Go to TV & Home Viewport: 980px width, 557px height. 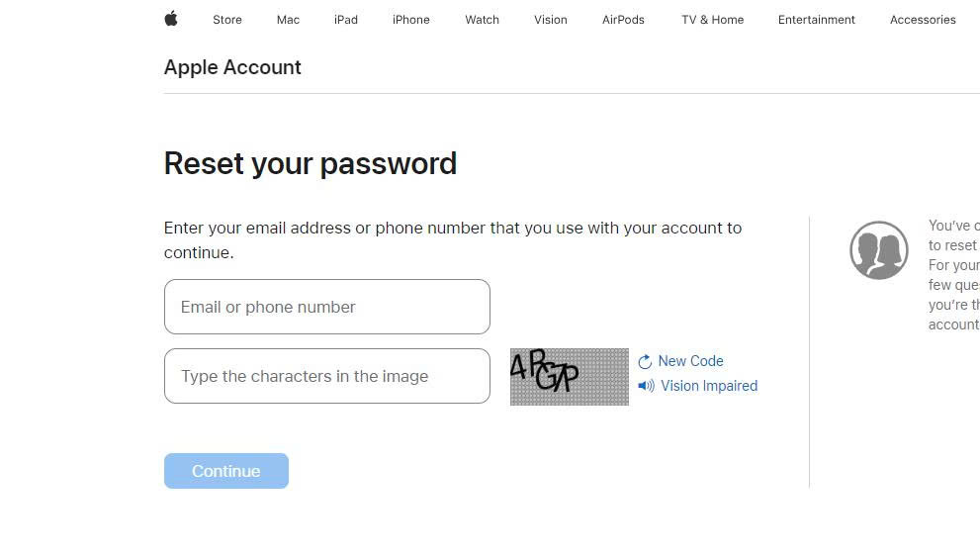coord(712,20)
